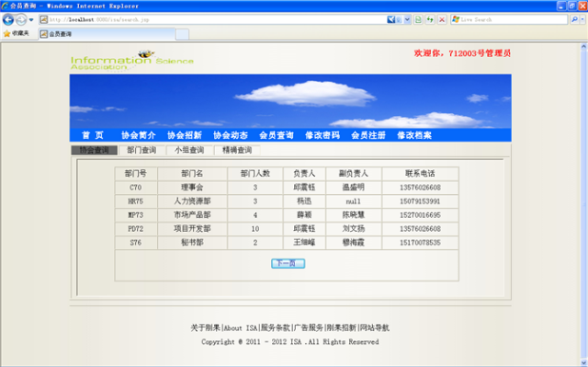Go back with the browser Back arrow
The width and height of the screenshot is (588, 367).
(x=8, y=19)
